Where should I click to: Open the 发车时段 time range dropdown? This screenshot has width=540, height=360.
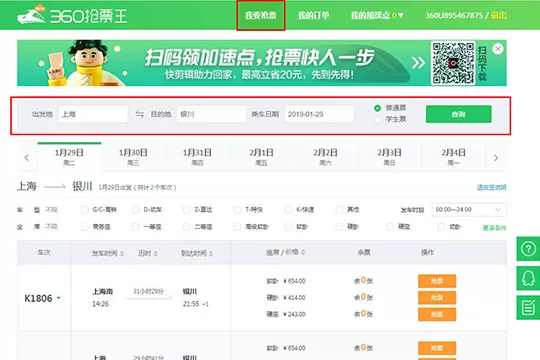click(469, 209)
